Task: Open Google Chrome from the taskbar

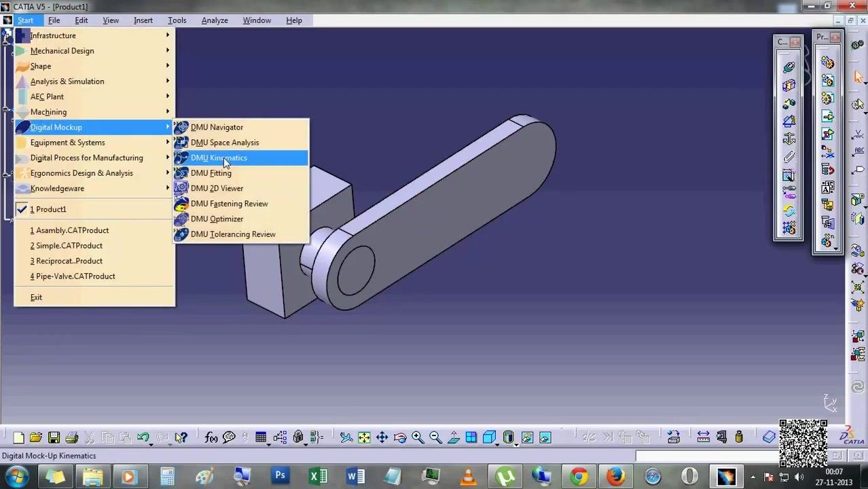Action: point(579,476)
